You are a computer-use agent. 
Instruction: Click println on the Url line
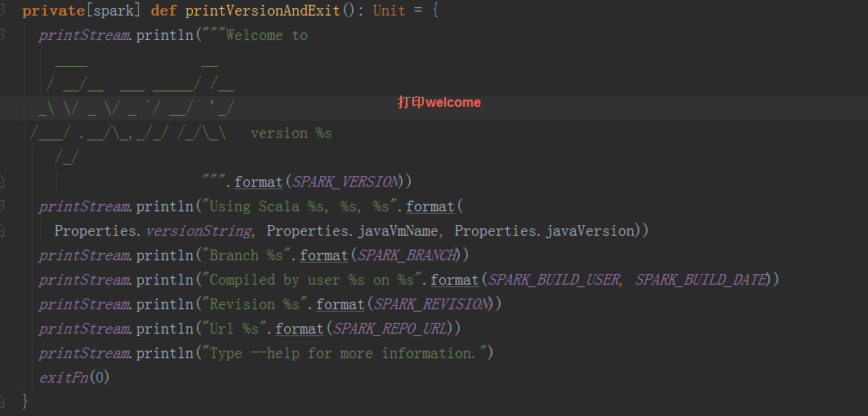click(165, 329)
